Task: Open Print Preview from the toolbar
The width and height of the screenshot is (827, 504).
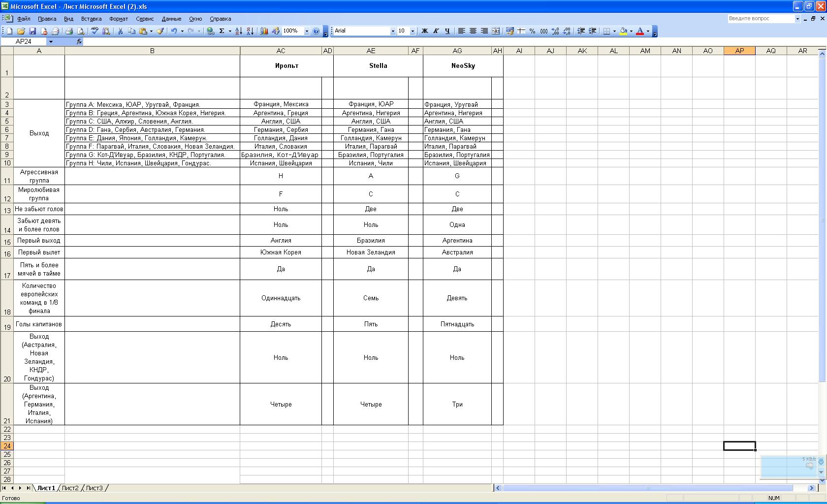Action: point(81,31)
